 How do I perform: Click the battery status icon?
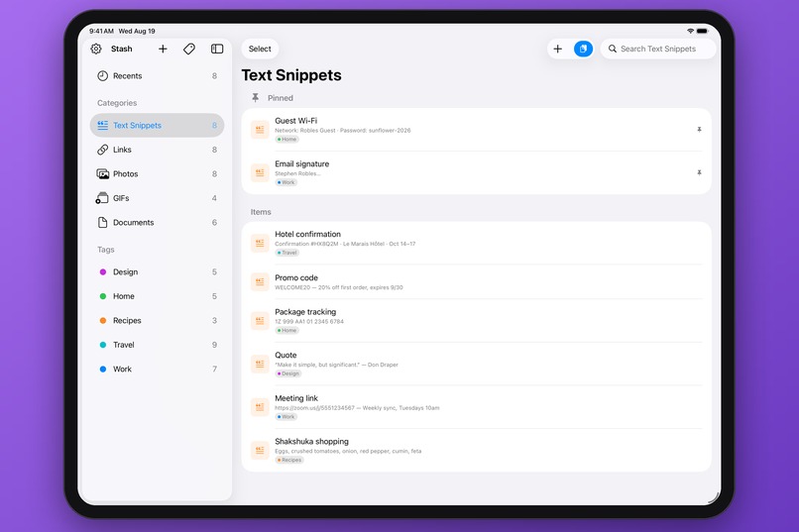tap(702, 31)
